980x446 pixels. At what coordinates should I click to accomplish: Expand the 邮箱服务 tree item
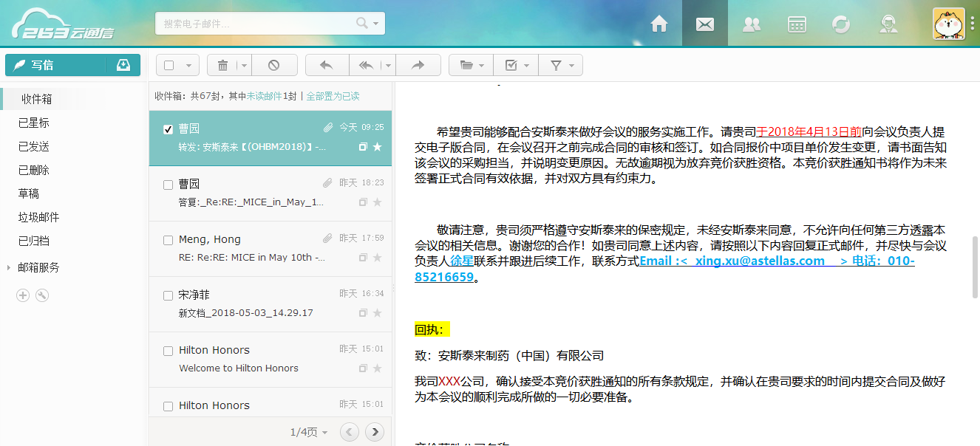(x=9, y=267)
